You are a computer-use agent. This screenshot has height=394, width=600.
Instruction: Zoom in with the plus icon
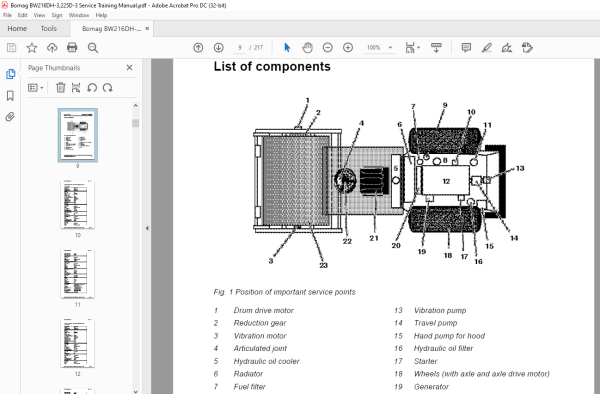[x=348, y=48]
